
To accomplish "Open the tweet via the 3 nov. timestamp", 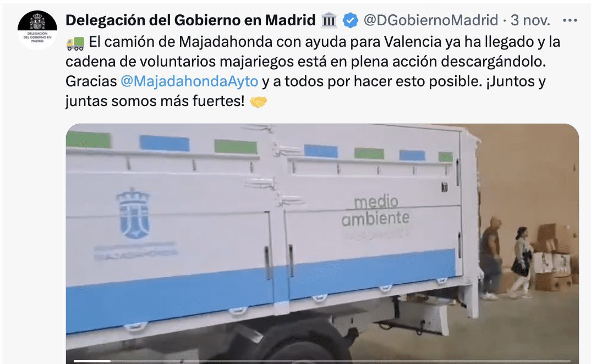I will click(x=530, y=20).
